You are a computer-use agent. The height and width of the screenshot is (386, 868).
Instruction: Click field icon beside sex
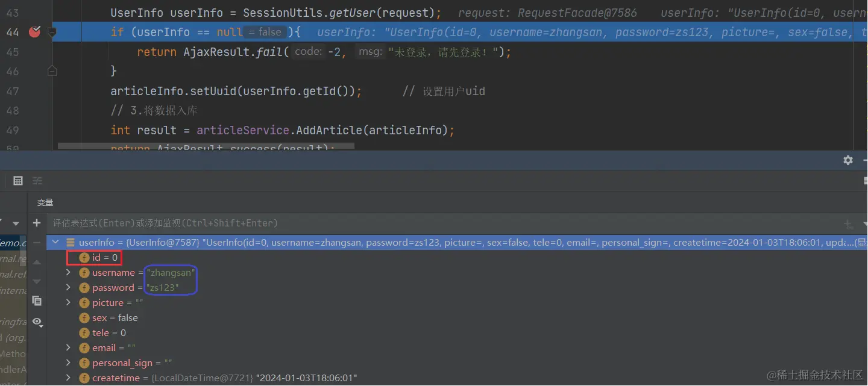click(x=84, y=318)
